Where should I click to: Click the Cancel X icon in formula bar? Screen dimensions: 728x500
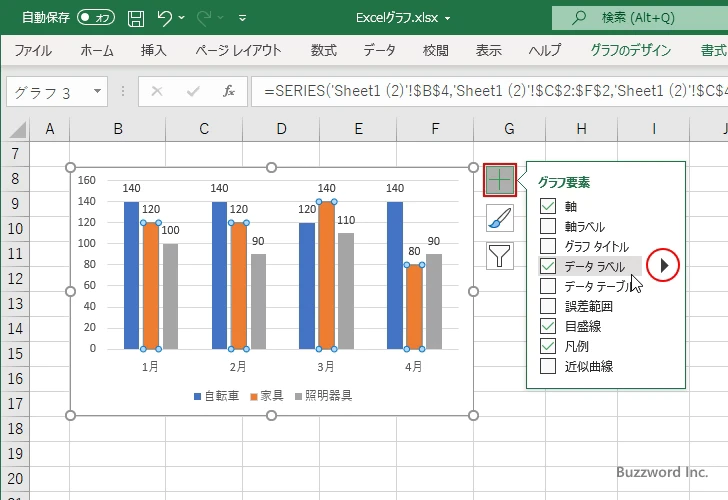(x=157, y=91)
